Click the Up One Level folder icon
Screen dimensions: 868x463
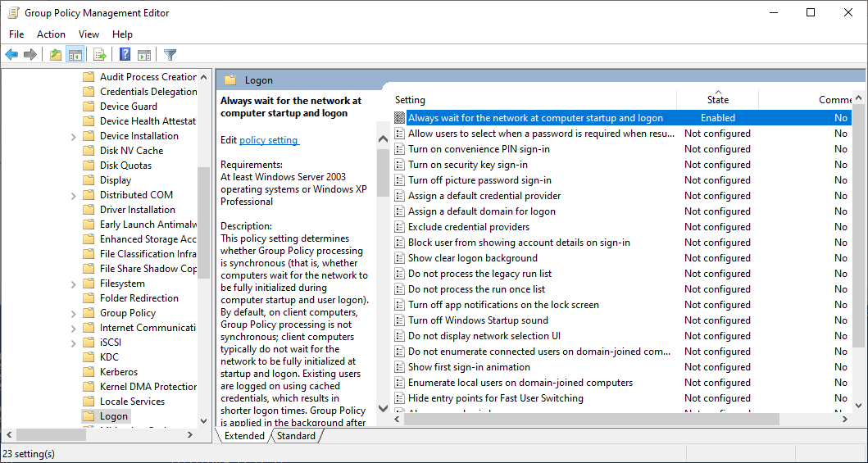point(55,55)
